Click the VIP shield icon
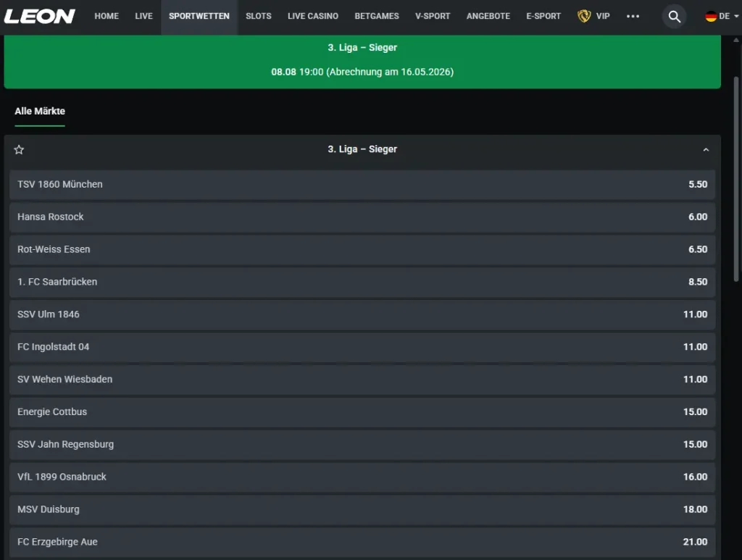 (x=584, y=16)
